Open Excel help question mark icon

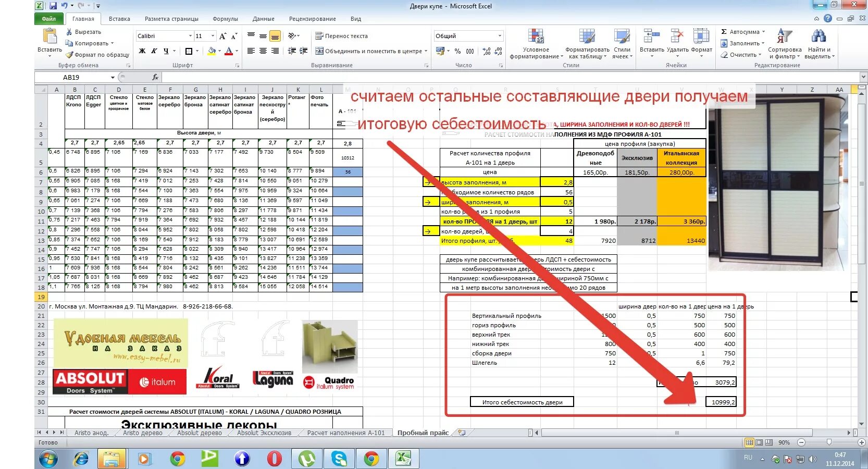pyautogui.click(x=828, y=18)
